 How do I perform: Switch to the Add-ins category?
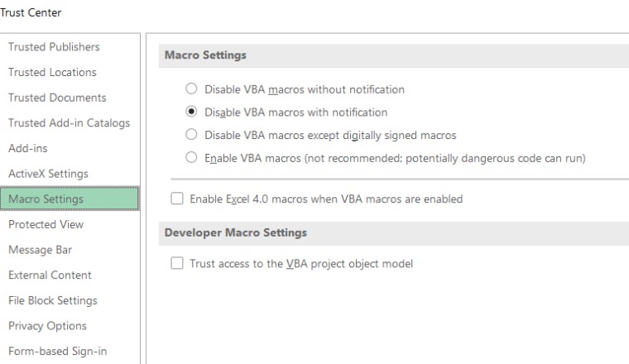[28, 148]
